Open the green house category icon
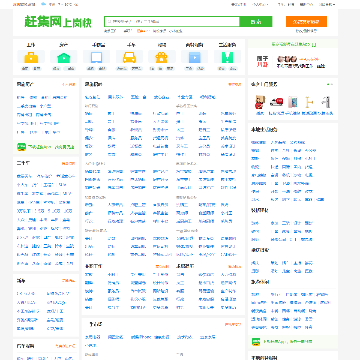This screenshot has height=360, width=360. (64, 57)
